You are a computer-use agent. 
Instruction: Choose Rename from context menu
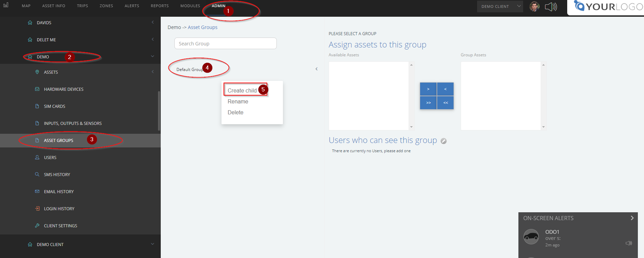pos(238,101)
